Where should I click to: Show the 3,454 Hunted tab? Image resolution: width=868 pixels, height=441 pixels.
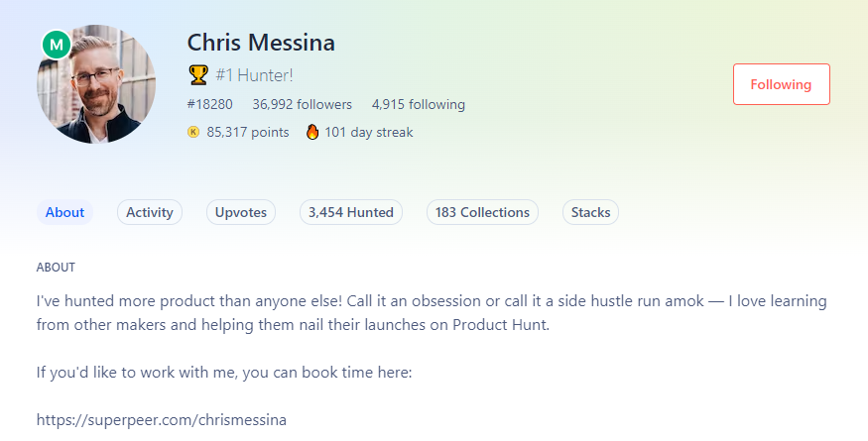(x=350, y=212)
